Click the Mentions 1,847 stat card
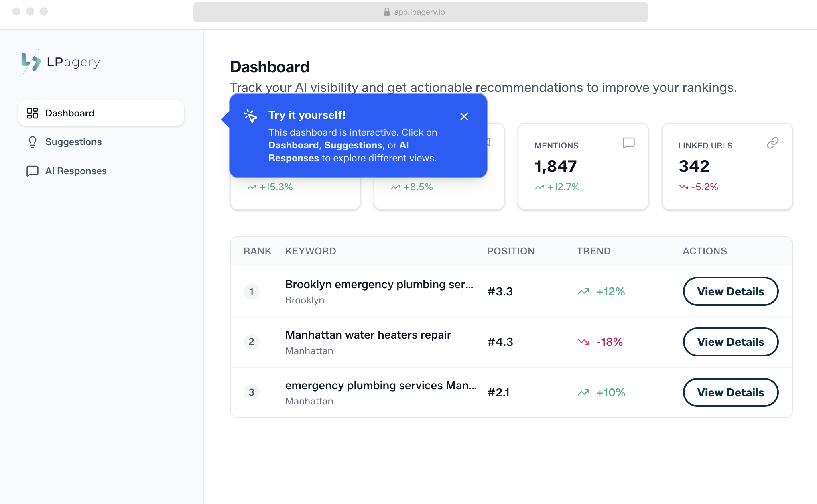This screenshot has height=504, width=817. pyautogui.click(x=583, y=166)
